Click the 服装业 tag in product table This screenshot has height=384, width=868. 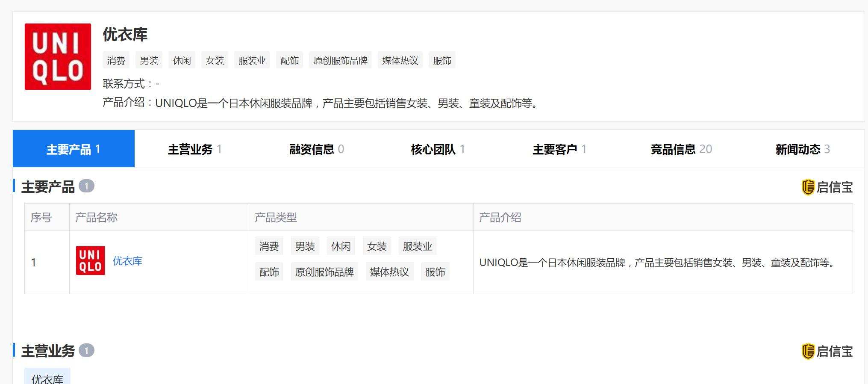pyautogui.click(x=418, y=246)
